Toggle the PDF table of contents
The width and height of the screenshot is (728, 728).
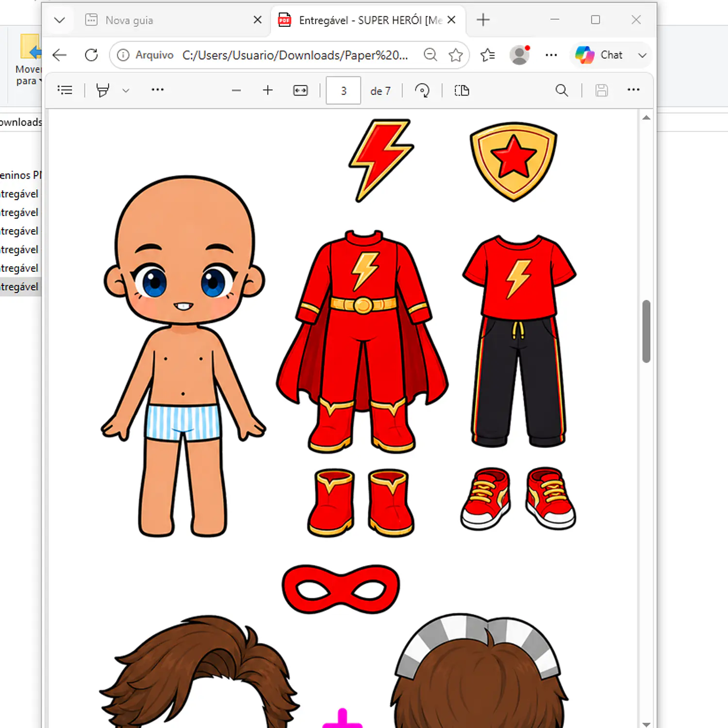(x=65, y=90)
